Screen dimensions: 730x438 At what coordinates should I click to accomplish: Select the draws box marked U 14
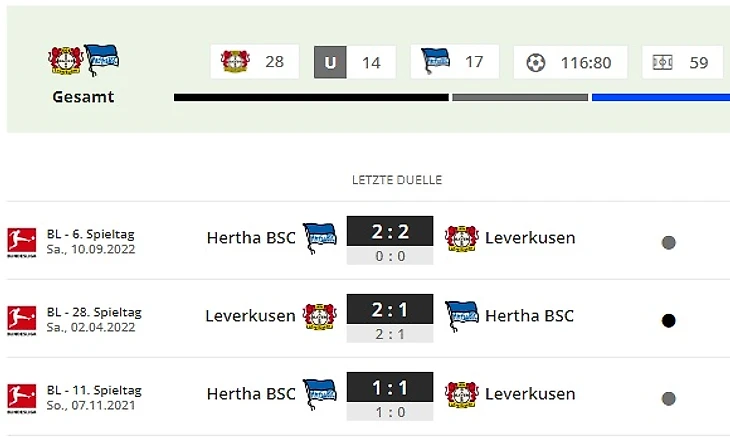tap(354, 62)
